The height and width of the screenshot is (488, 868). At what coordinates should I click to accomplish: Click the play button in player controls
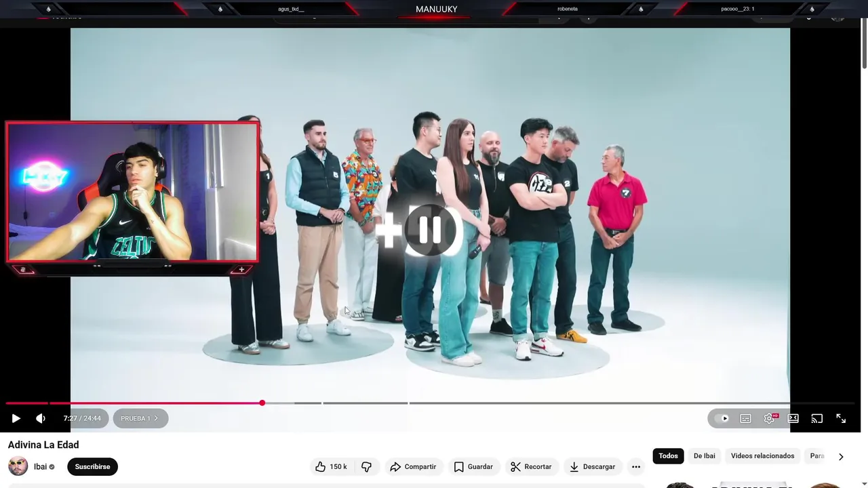coord(16,418)
